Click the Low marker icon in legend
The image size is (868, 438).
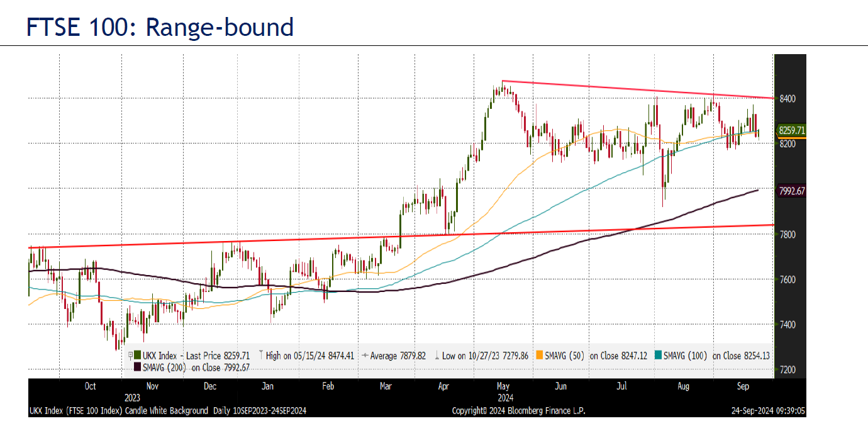[437, 356]
